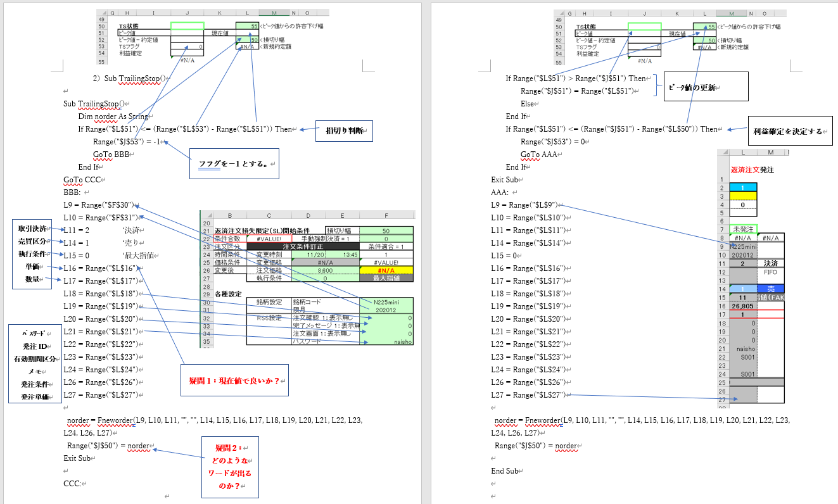Image resolution: width=838 pixels, height=504 pixels.
Task: Click the Dim norder As String line
Action: (x=113, y=117)
